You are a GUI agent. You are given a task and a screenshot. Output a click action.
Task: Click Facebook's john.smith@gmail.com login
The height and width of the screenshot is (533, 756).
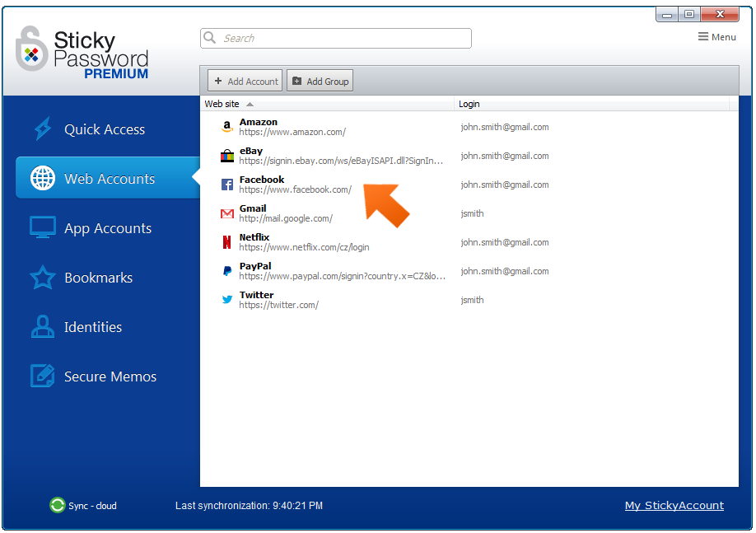[504, 185]
